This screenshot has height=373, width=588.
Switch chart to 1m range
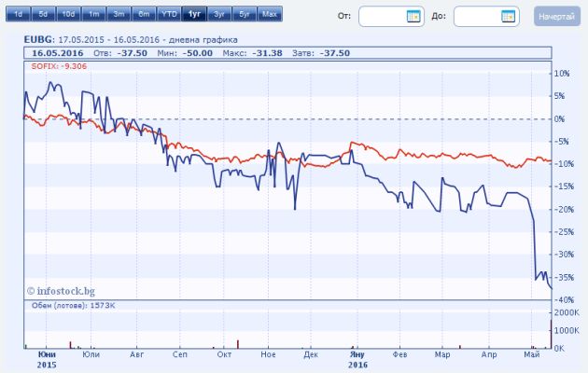(93, 15)
